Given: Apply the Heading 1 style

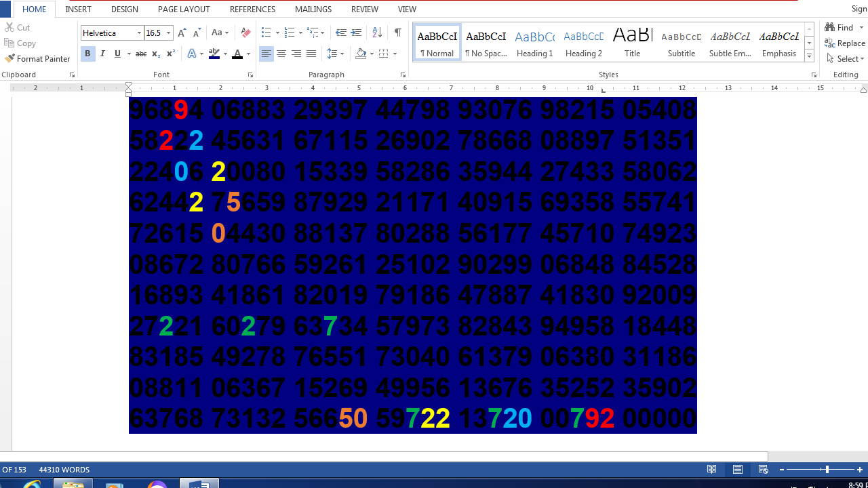Looking at the screenshot, I should coord(534,43).
